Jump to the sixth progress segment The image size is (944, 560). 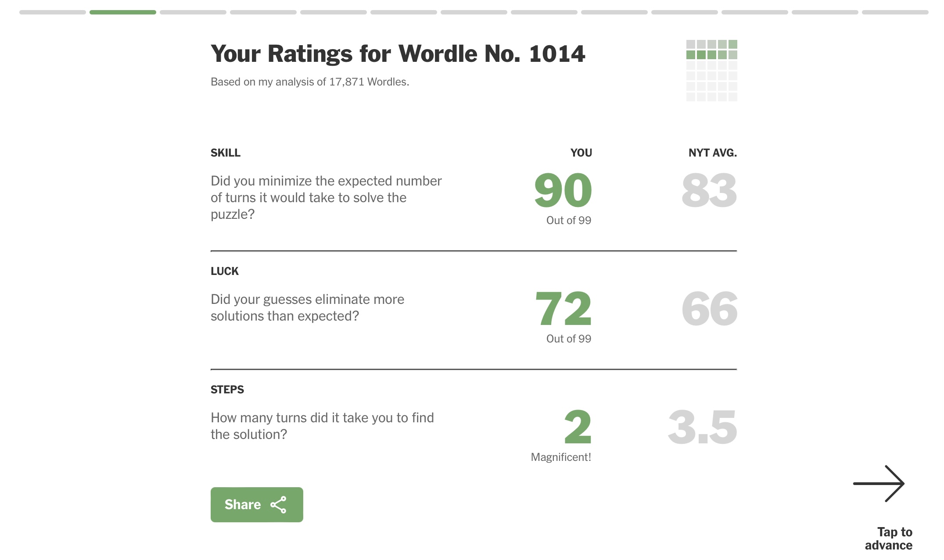[x=404, y=12]
